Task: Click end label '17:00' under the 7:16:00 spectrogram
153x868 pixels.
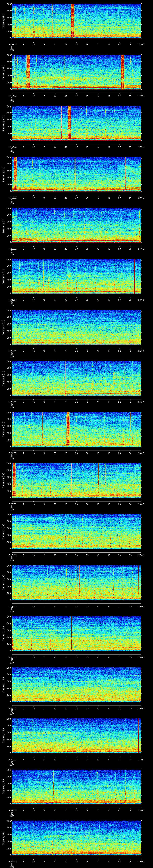Action: [141, 44]
